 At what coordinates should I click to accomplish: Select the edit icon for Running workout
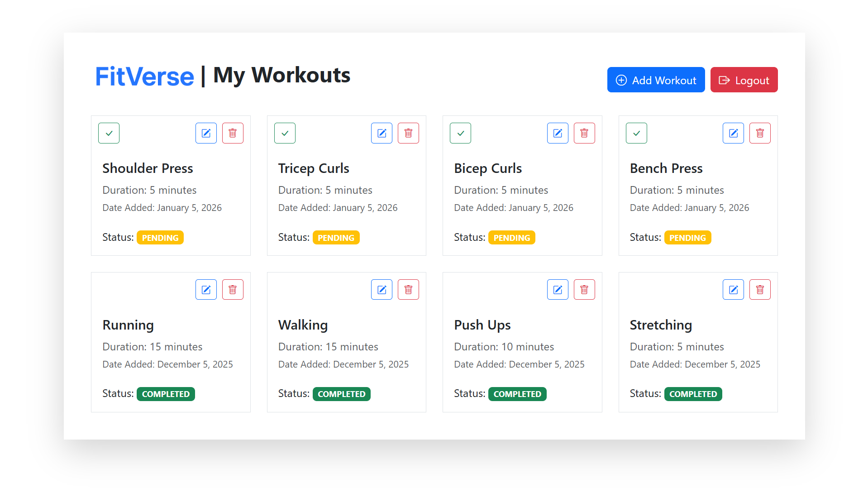(206, 289)
